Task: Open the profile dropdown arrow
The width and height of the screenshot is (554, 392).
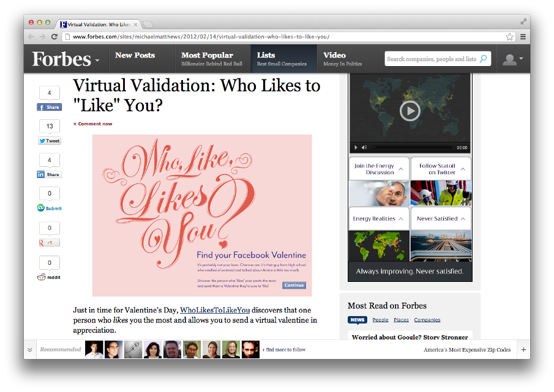Action: pos(521,59)
